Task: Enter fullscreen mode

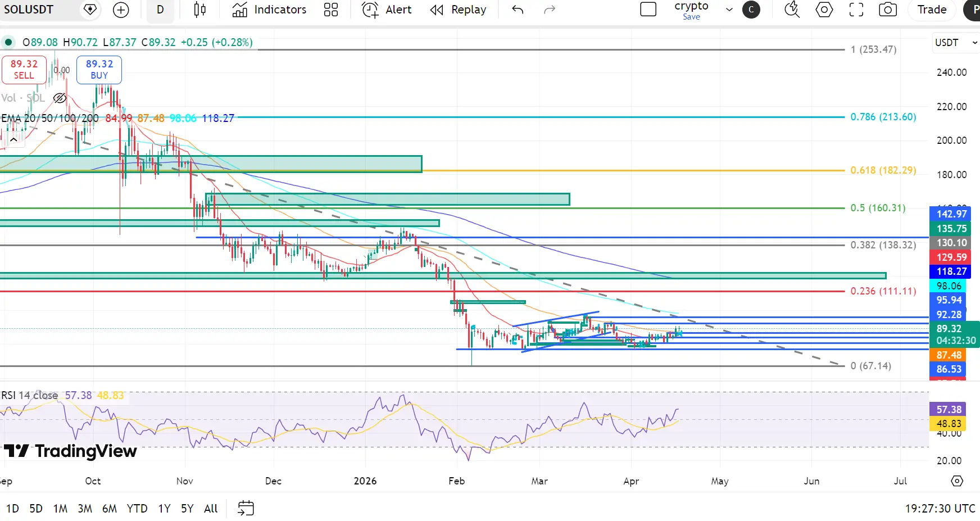Action: coord(856,10)
